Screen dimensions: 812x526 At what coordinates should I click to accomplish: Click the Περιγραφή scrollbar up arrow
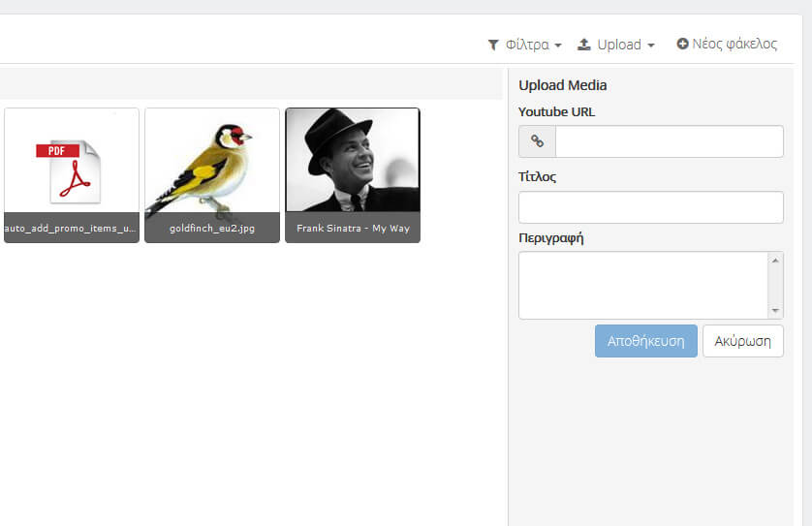point(775,261)
